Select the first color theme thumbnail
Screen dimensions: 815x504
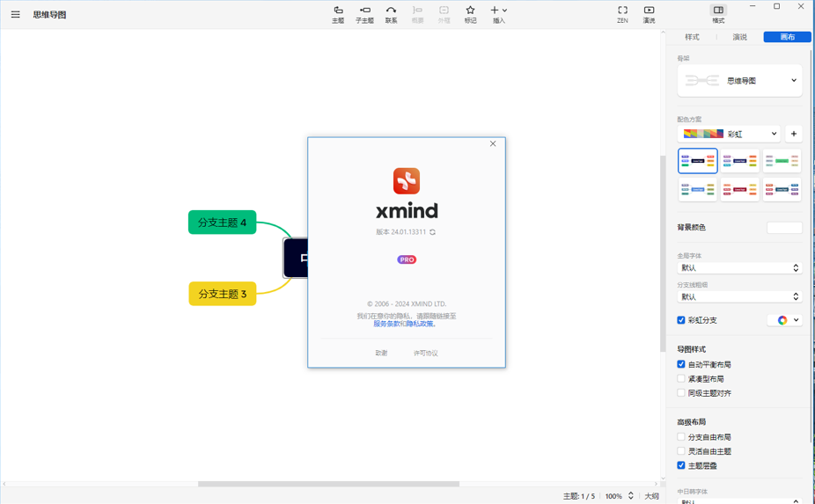click(698, 161)
